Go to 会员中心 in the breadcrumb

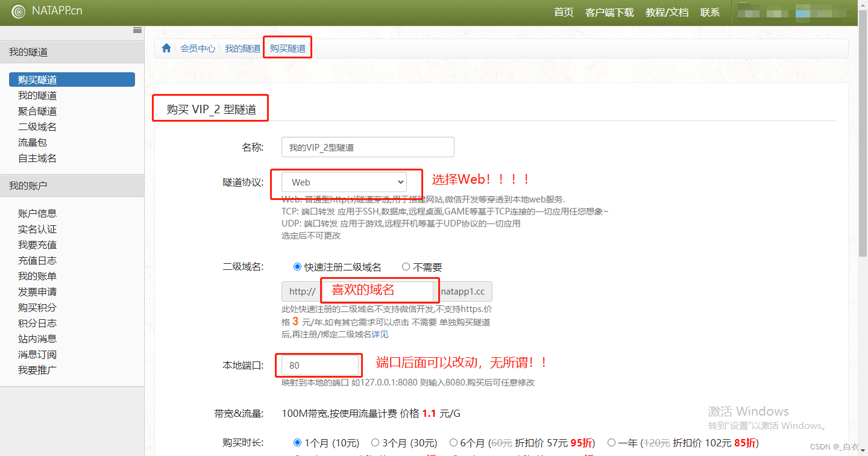[198, 48]
